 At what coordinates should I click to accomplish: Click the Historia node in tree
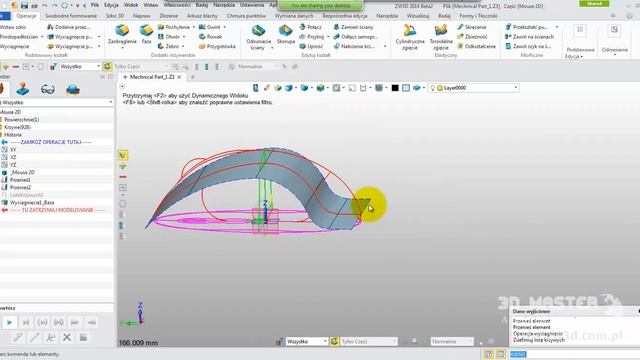(x=13, y=135)
